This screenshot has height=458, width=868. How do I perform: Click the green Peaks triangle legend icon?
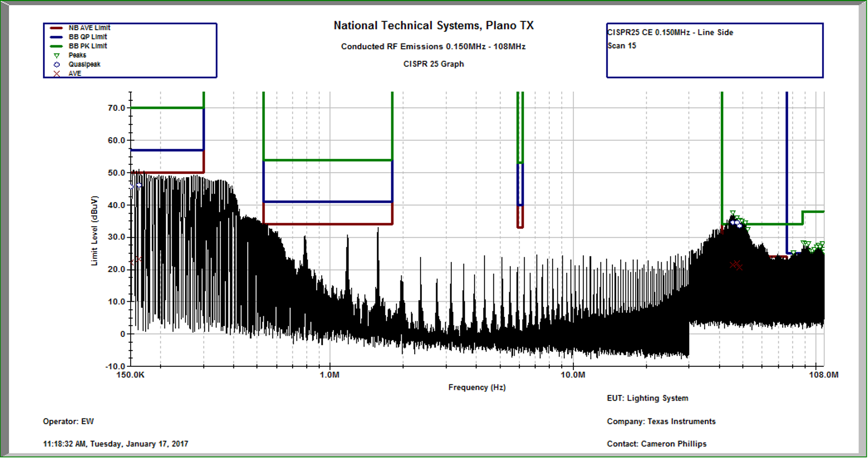click(56, 55)
